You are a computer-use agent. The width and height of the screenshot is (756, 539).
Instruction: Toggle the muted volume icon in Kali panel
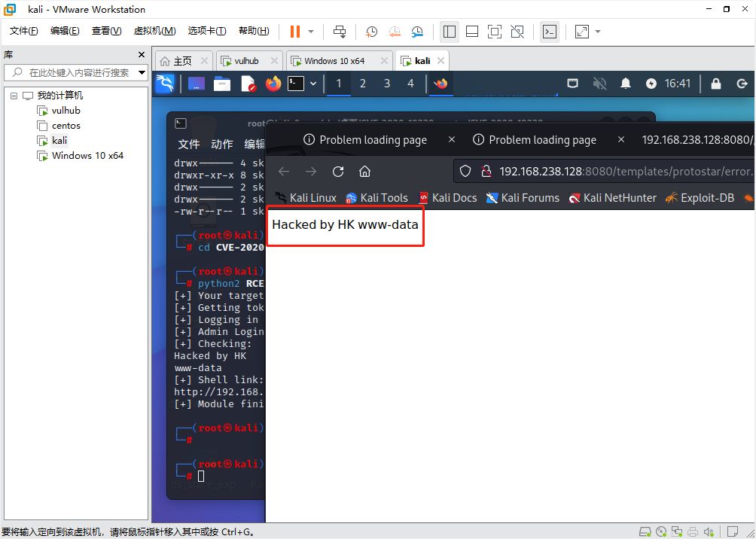(x=599, y=84)
